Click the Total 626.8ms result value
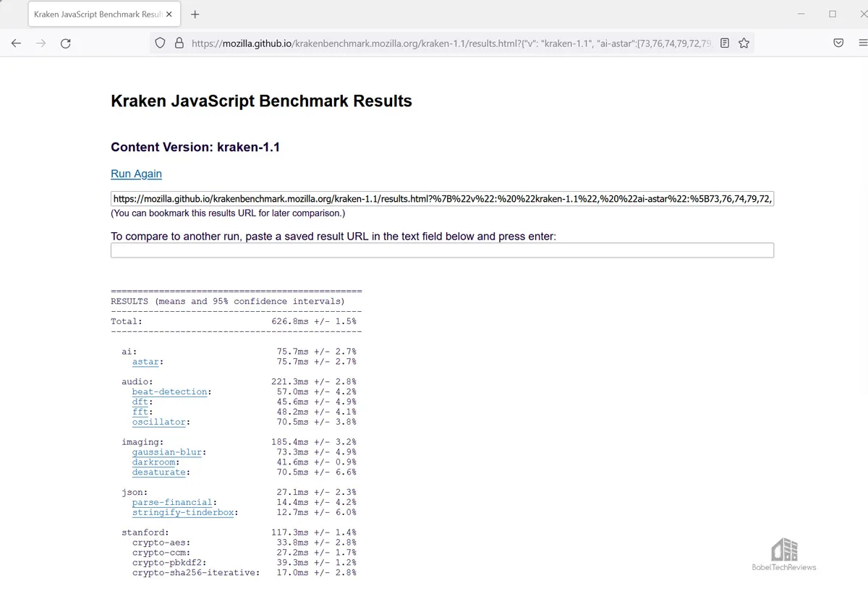868x607 pixels. (290, 321)
